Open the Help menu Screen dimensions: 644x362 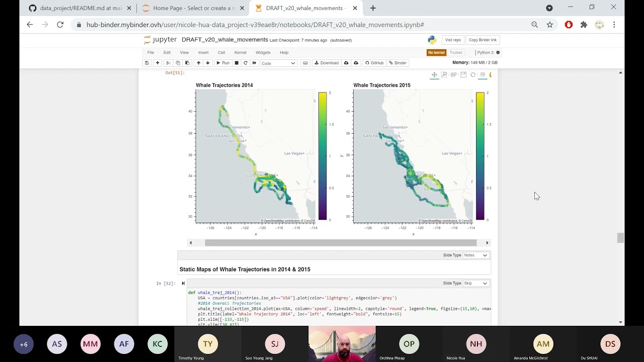click(284, 52)
